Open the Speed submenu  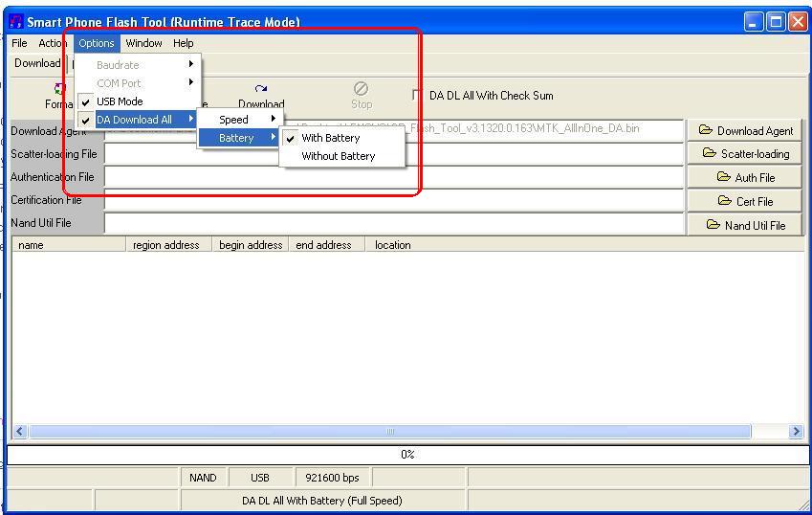[x=239, y=120]
